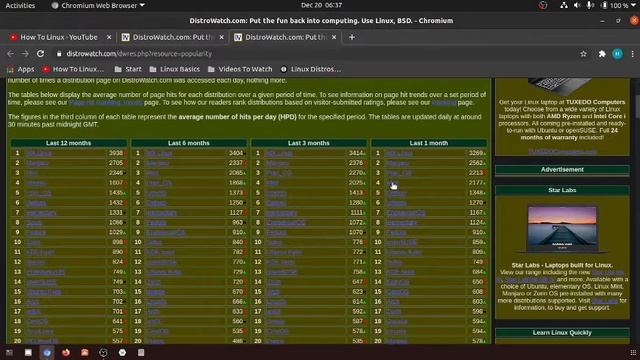
Task: Click the network icon in top bar
Action: click(564, 5)
